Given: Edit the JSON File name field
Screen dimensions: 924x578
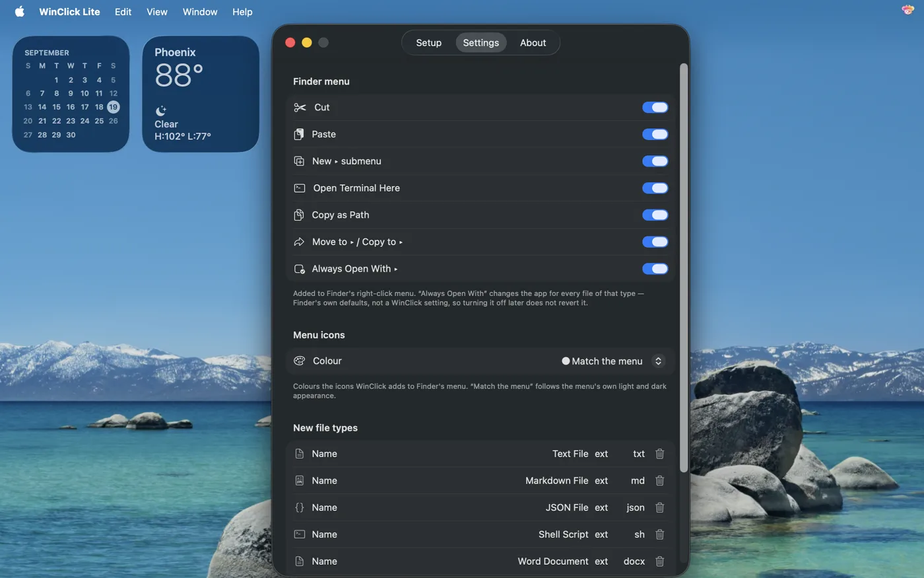Looking at the screenshot, I should (567, 507).
